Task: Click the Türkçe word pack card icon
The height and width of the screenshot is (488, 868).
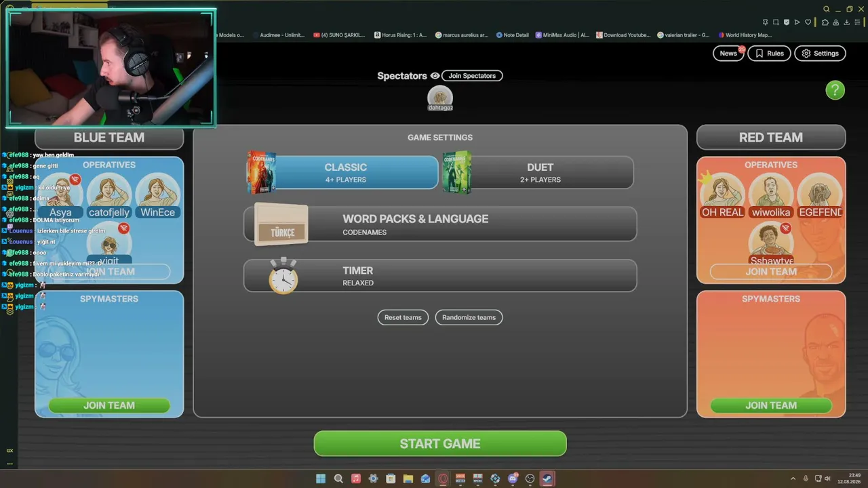Action: [281, 225]
